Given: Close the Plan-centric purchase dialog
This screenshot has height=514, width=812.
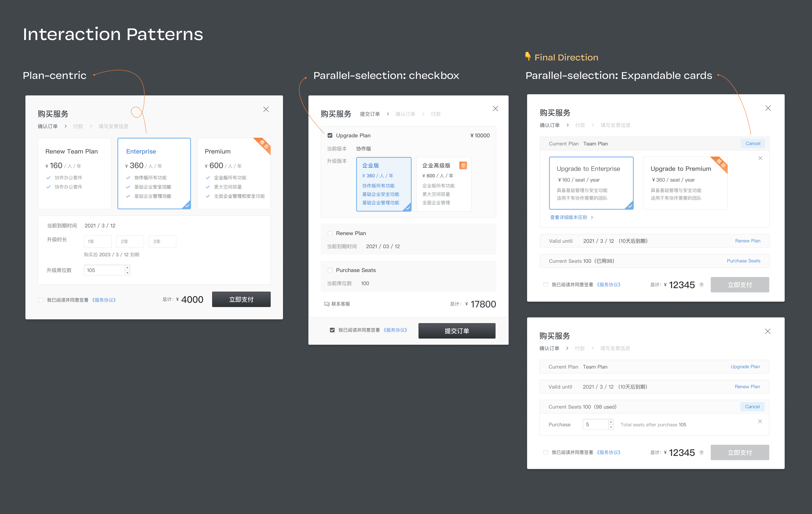Looking at the screenshot, I should coord(266,109).
